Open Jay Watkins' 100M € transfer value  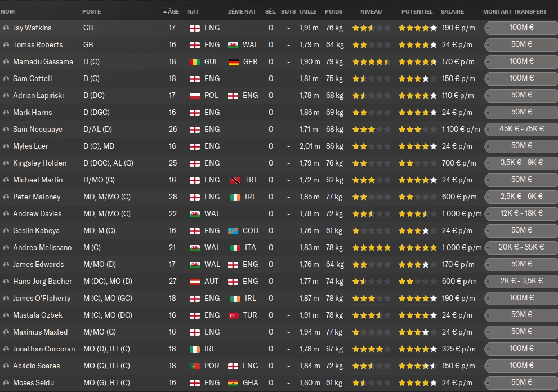(x=521, y=28)
